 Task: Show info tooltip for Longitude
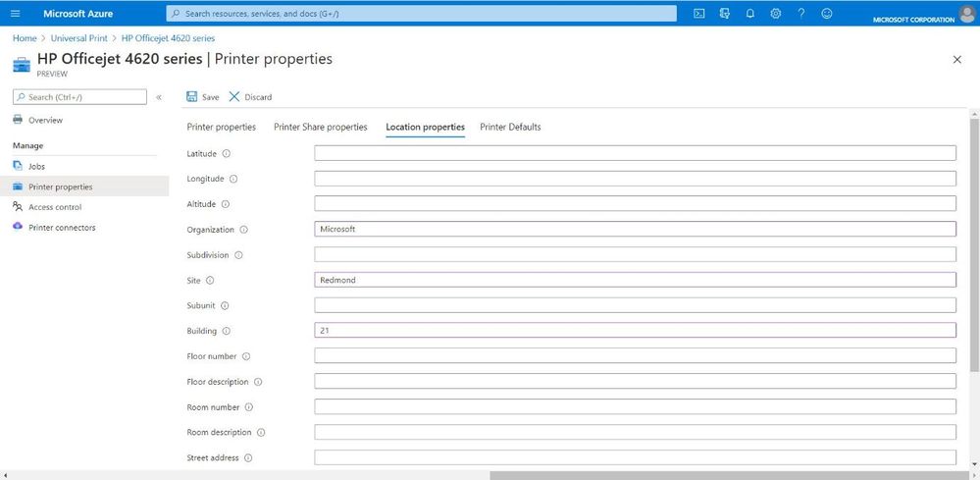click(233, 179)
